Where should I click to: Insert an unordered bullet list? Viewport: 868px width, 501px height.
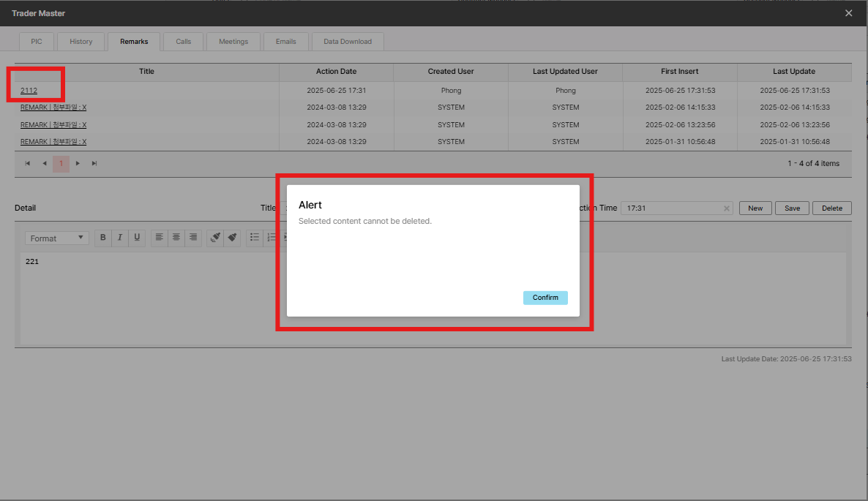(255, 238)
